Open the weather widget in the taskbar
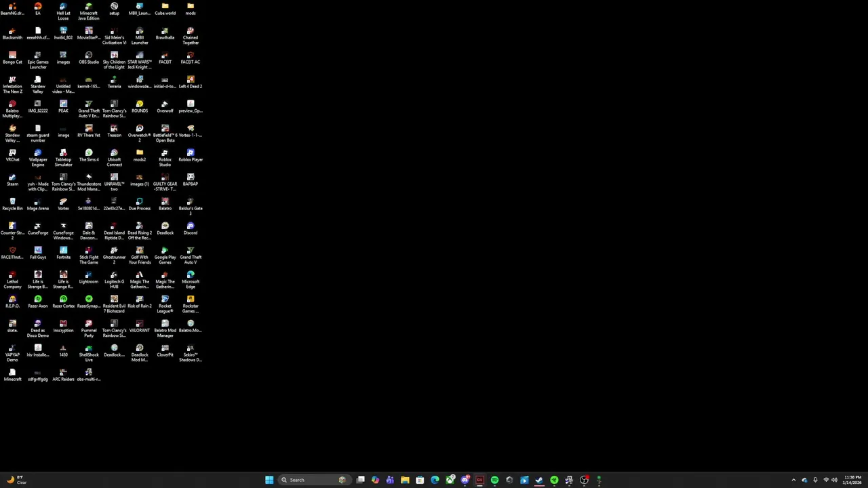Screen dimensions: 868x488 (16, 480)
